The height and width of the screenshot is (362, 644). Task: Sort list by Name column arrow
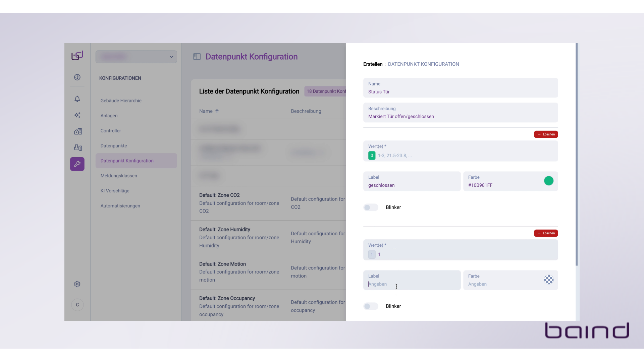click(217, 111)
